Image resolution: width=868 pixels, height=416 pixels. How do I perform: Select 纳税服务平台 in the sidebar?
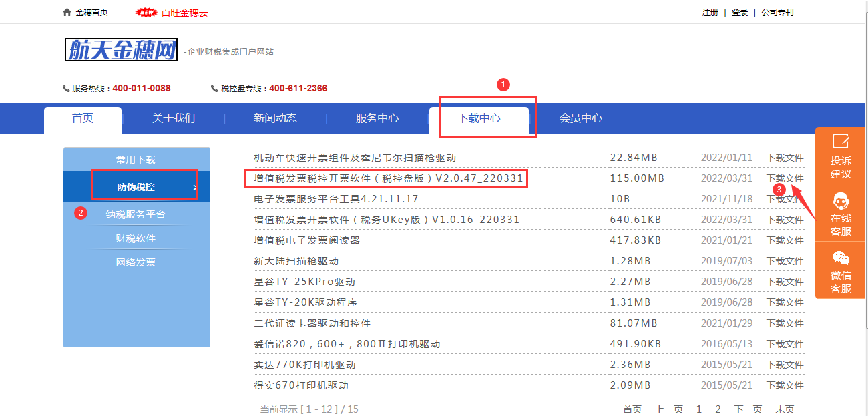pos(136,214)
